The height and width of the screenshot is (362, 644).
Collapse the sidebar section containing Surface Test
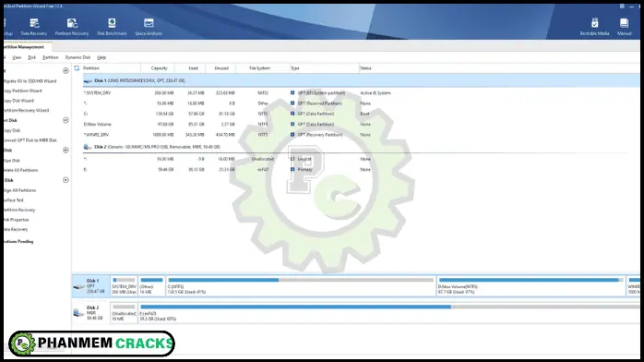click(66, 180)
